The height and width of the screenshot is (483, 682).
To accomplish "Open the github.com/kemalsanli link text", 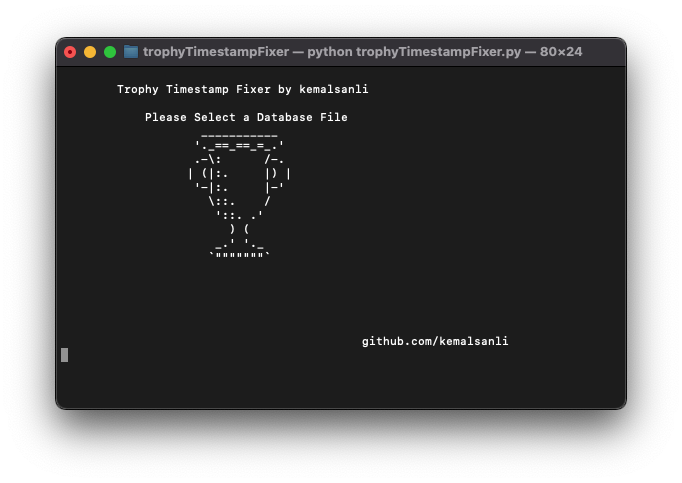I will (x=435, y=341).
